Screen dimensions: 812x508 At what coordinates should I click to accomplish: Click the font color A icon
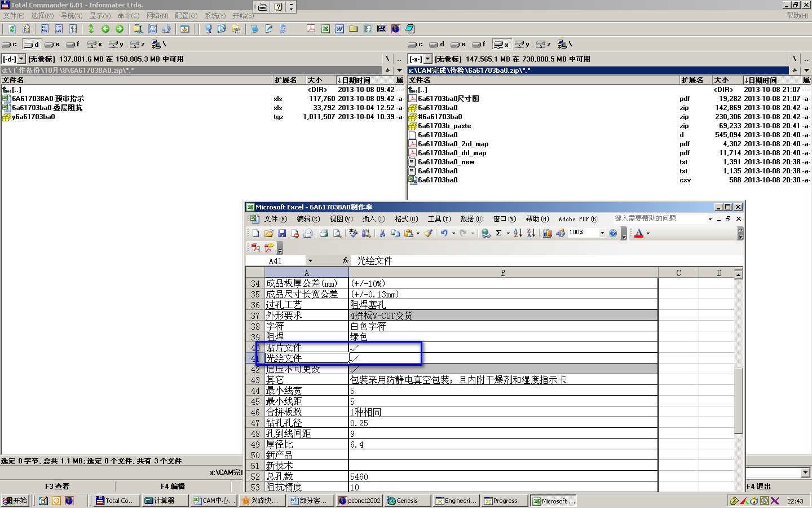(639, 233)
